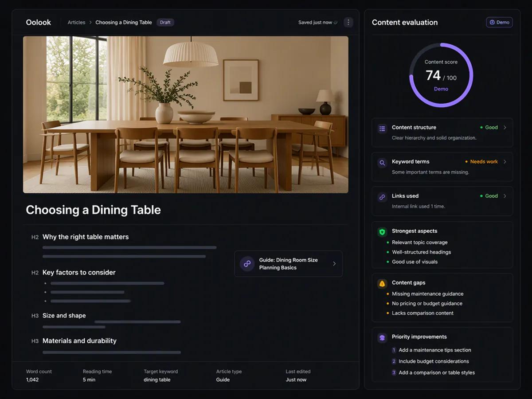Image resolution: width=532 pixels, height=399 pixels.
Task: Click the Last edited Just now value
Action: tap(296, 380)
